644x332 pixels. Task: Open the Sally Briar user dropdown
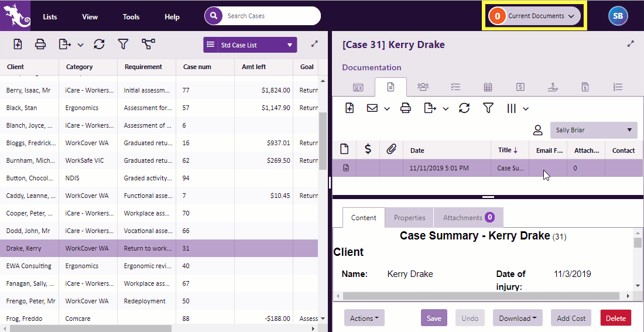click(593, 131)
